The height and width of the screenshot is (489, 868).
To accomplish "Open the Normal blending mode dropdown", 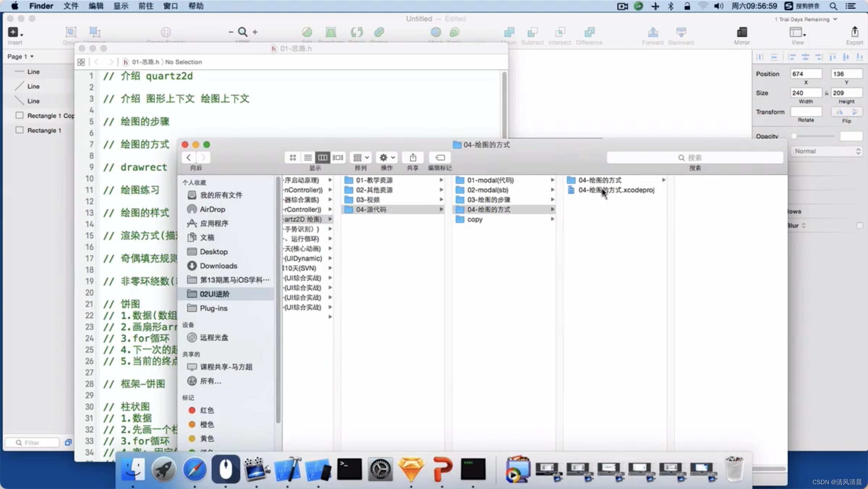I will click(827, 151).
